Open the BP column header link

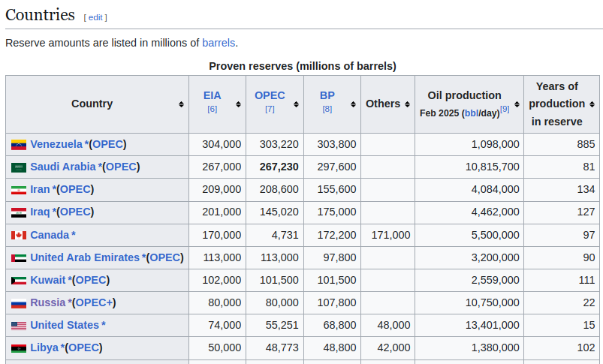[327, 95]
